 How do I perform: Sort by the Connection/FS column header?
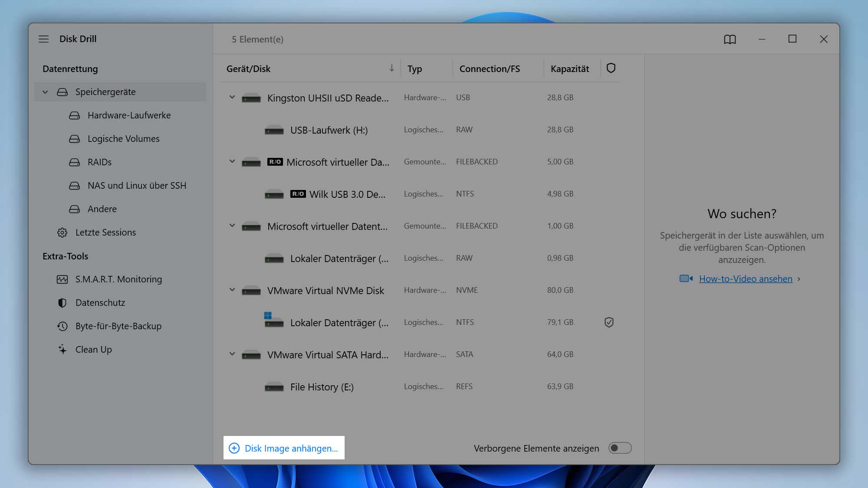490,69
